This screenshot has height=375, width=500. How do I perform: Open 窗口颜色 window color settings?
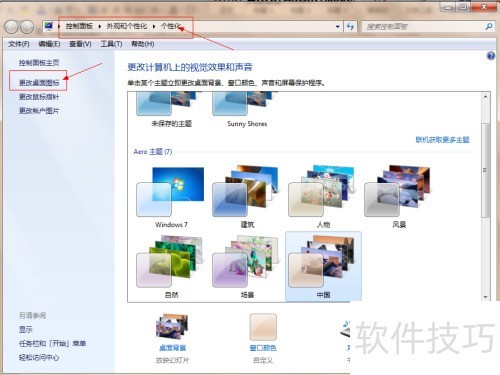click(x=263, y=338)
